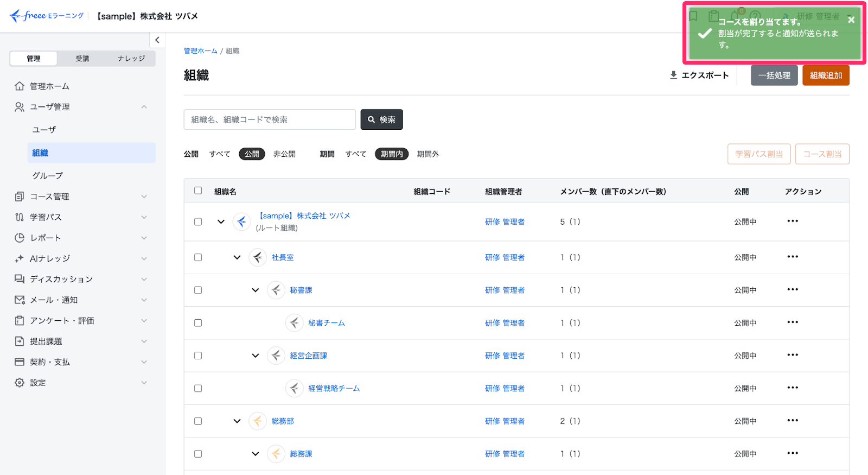This screenshot has height=475, width=868.
Task: Open actions menu for 経営戦略チーム row
Action: (x=793, y=388)
